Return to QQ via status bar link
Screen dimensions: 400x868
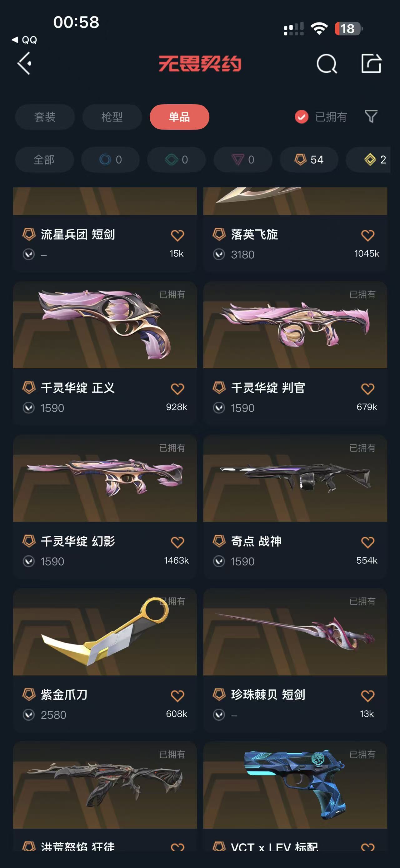pos(24,40)
